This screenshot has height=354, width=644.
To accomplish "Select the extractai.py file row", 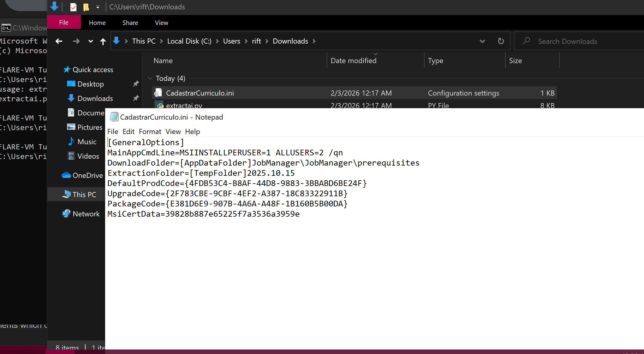I will click(x=354, y=105).
